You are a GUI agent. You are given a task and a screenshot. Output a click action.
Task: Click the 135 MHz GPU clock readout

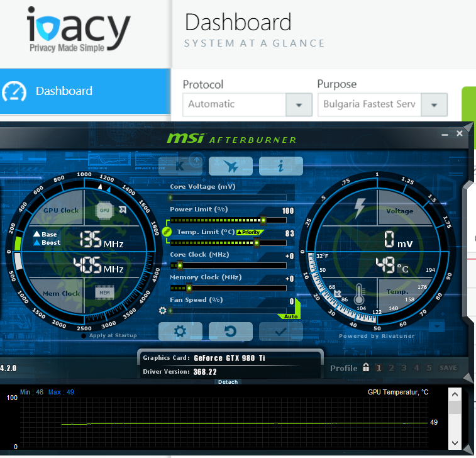point(101,240)
